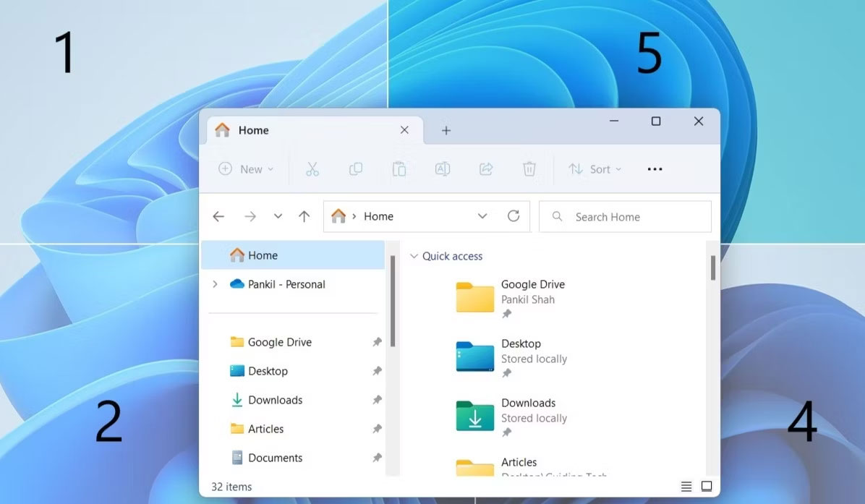Image resolution: width=865 pixels, height=504 pixels.
Task: Select the Rename icon
Action: point(443,168)
